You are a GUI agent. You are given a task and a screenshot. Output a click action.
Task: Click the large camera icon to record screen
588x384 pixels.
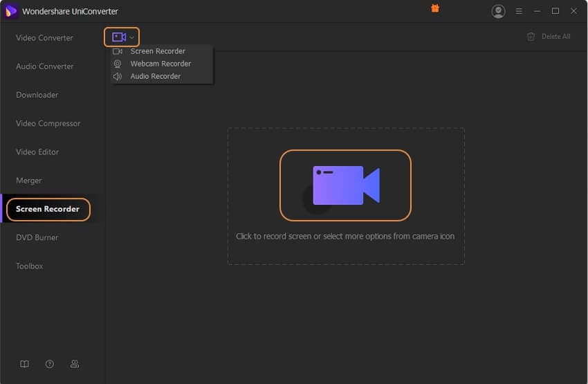click(x=345, y=185)
